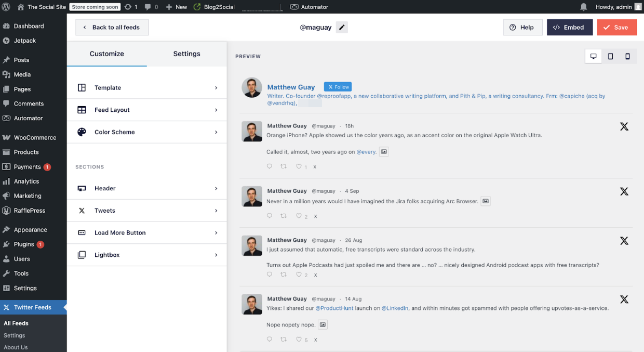The image size is (644, 352).
Task: Click the WordPress logo in the admin bar
Action: (6, 7)
